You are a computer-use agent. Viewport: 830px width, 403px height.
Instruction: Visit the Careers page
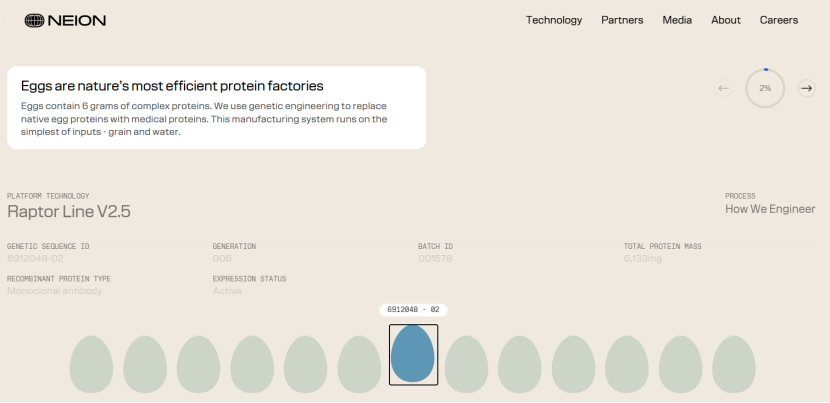click(779, 20)
